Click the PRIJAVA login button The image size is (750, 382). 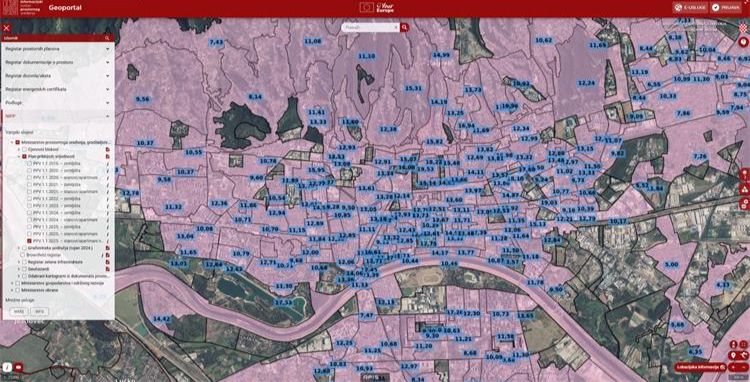(726, 8)
